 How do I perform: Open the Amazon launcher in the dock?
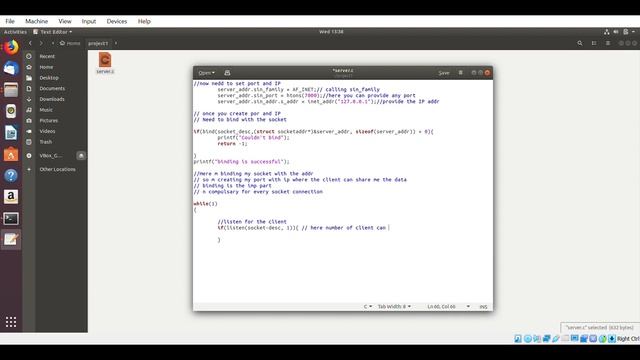tap(11, 197)
